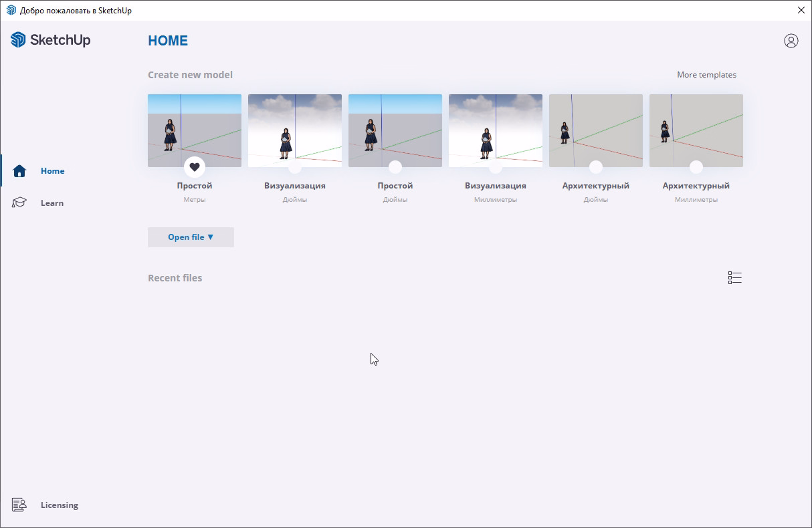Go to the Licensing section label
Image resolution: width=812 pixels, height=528 pixels.
tap(60, 505)
